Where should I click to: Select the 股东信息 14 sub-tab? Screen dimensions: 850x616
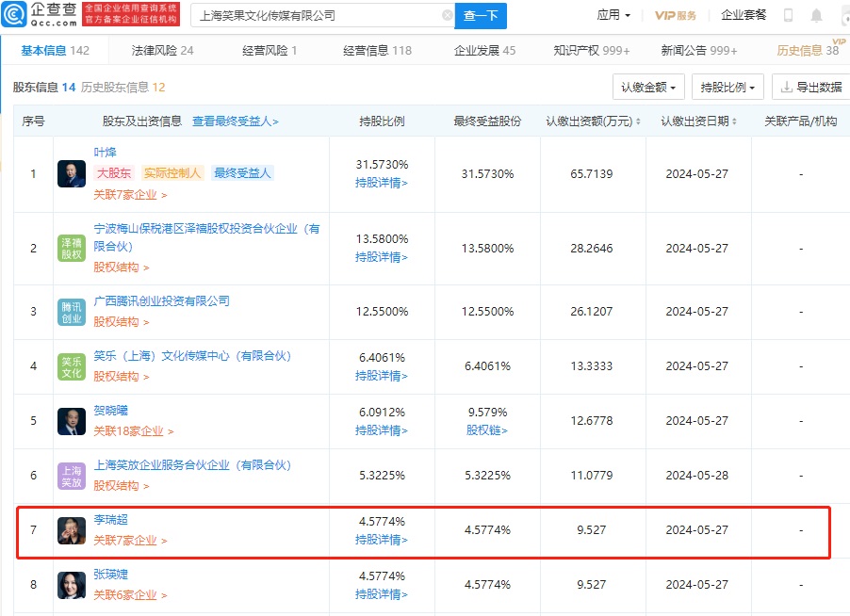pos(44,88)
